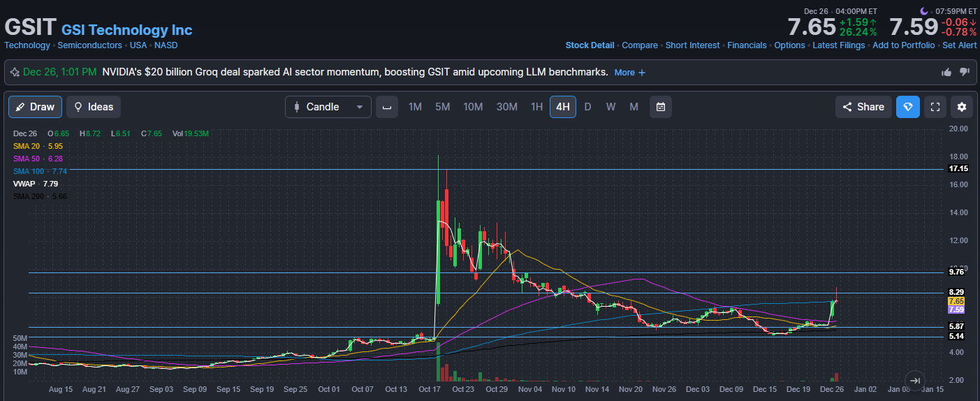Click the AI sparkle icon beside news date
980x401 pixels.
click(15, 72)
